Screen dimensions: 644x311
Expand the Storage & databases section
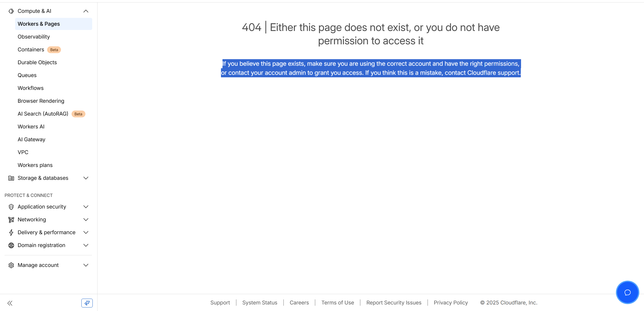coord(86,178)
